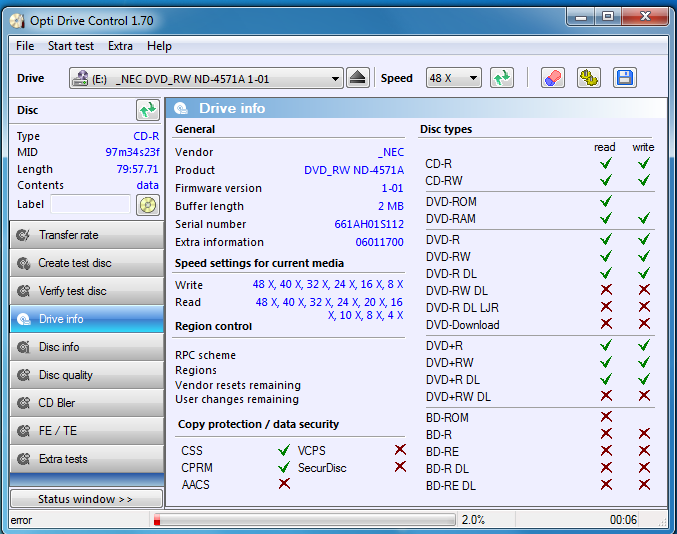Click the CD Bler sidebar icon

tap(23, 403)
